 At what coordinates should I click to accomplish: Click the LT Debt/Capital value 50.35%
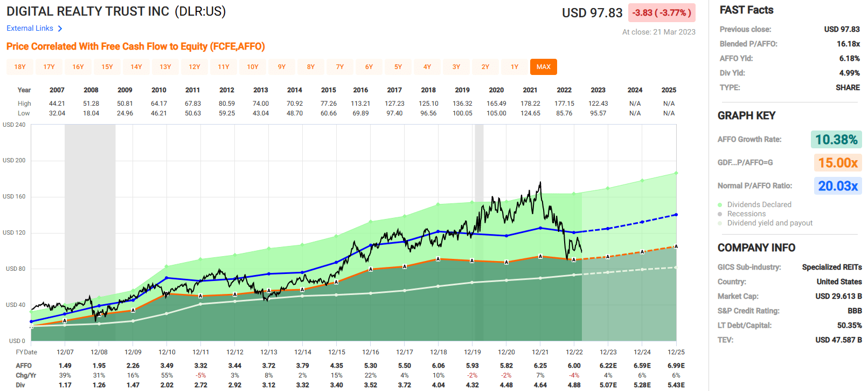click(849, 325)
